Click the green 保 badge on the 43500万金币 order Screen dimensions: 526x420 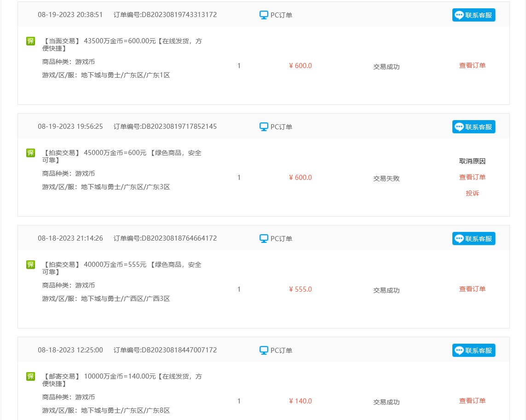pos(30,41)
